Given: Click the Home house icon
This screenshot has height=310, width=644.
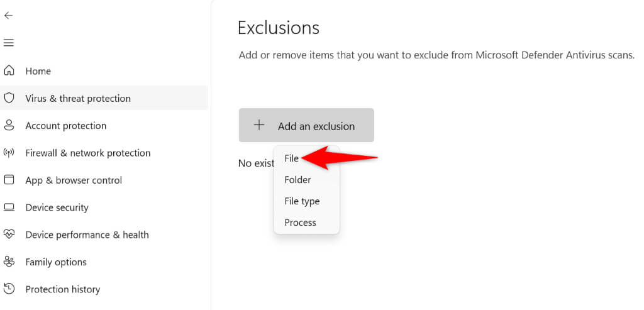Looking at the screenshot, I should point(9,71).
